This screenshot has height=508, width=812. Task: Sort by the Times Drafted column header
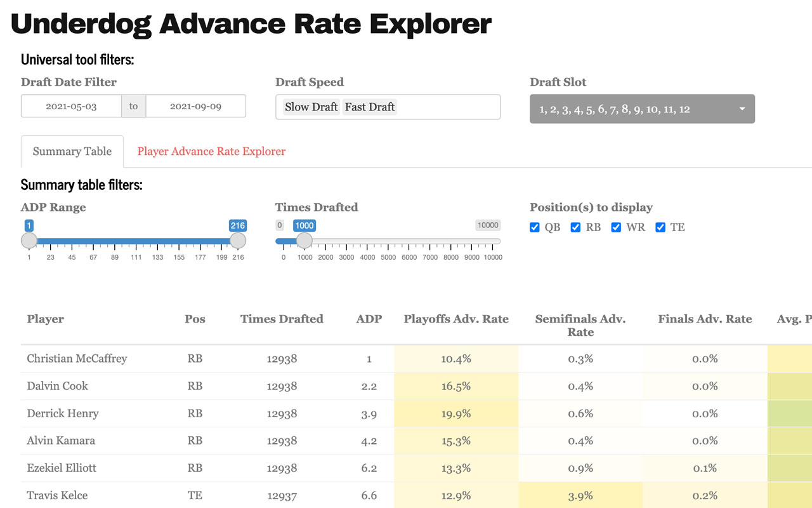click(282, 319)
